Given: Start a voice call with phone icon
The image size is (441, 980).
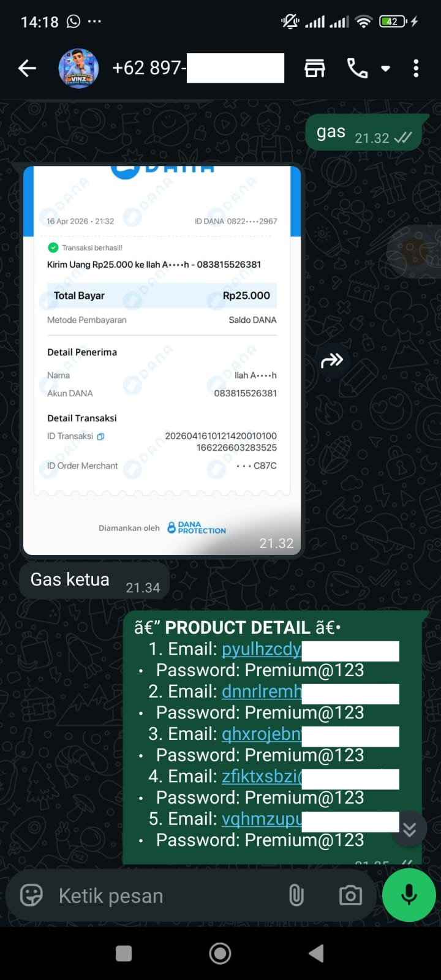Looking at the screenshot, I should (357, 68).
